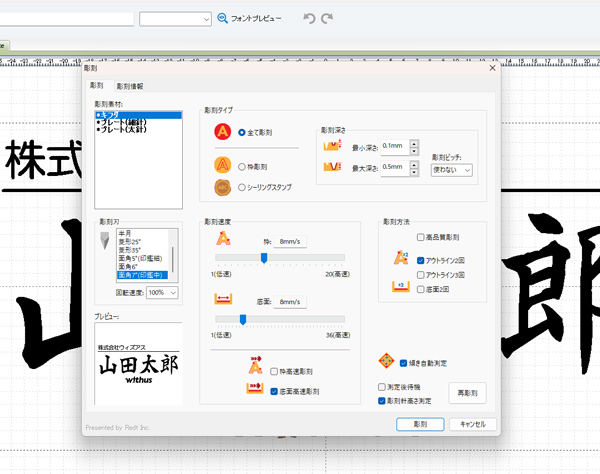Click the 枠高速彫刻 fast frame icon
Image resolution: width=600 pixels, height=474 pixels.
click(255, 365)
